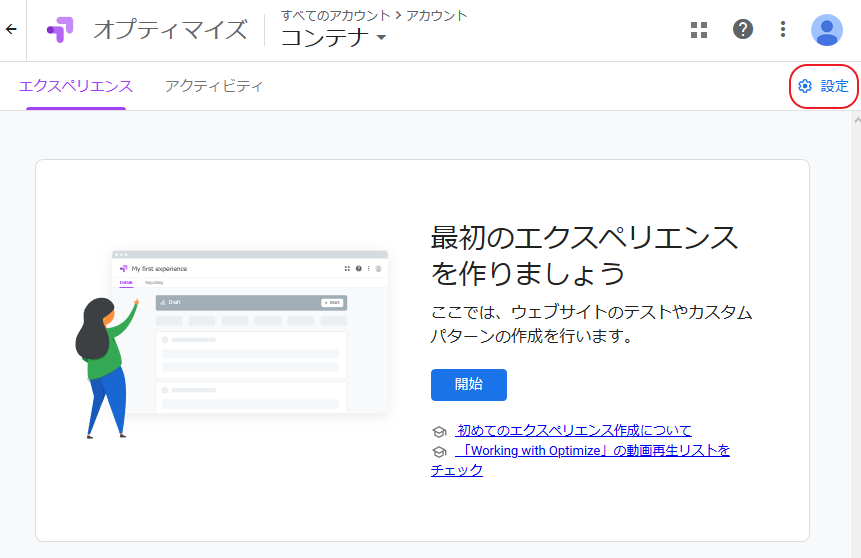Select アカウント in the breadcrumb
The height and width of the screenshot is (558, 861).
pos(436,15)
